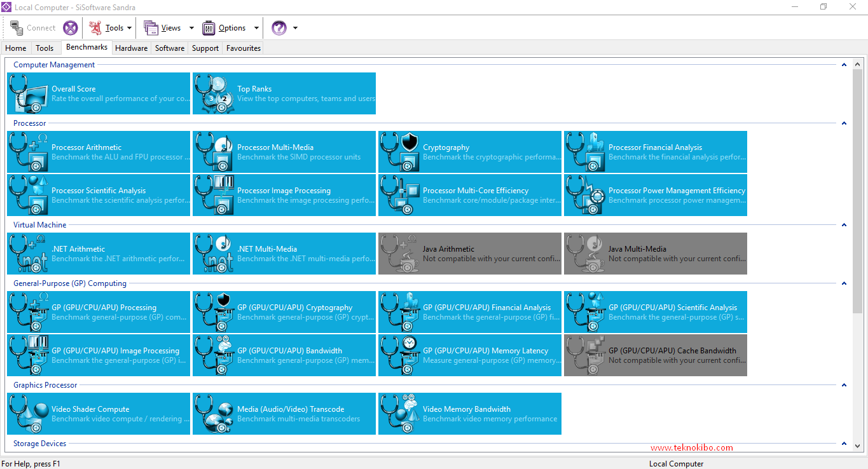Select the Processor Arithmetic benchmark icon
The image size is (868, 469).
(x=28, y=152)
